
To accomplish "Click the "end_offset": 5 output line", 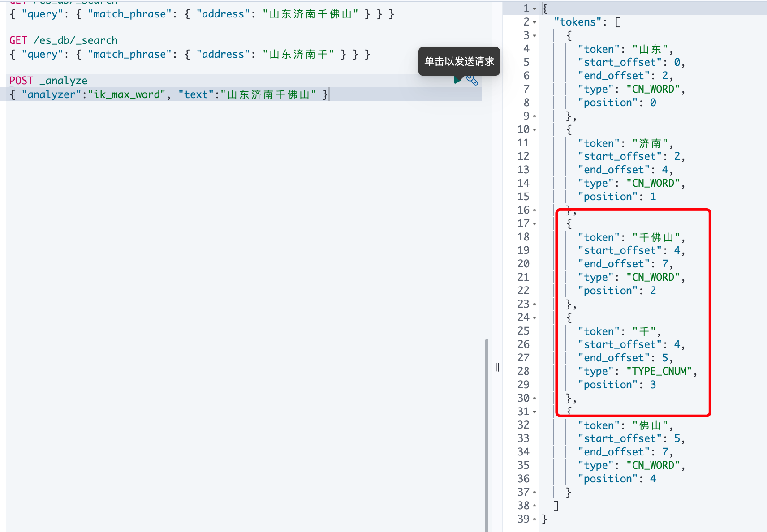I will [625, 358].
